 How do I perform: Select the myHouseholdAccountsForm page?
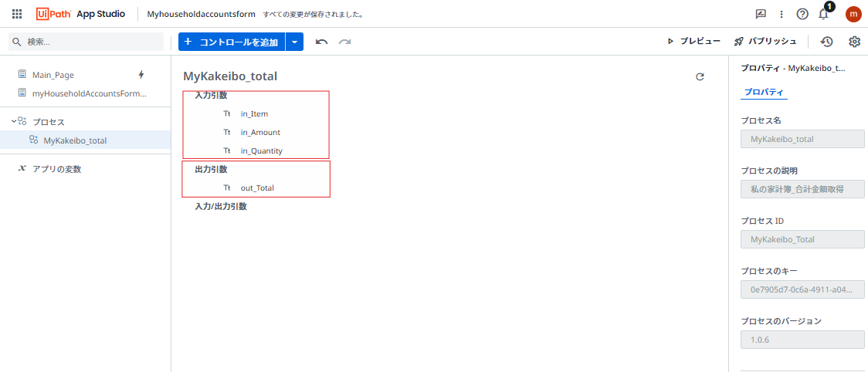[x=89, y=93]
